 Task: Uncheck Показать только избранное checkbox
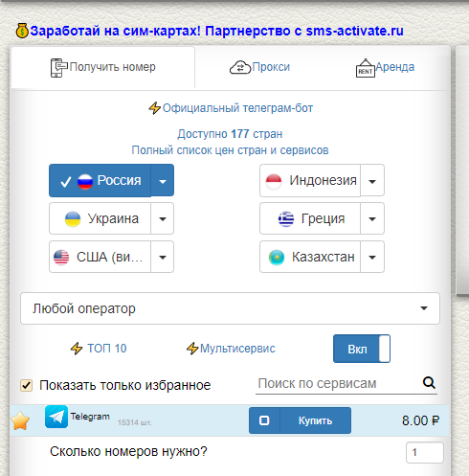coord(26,385)
